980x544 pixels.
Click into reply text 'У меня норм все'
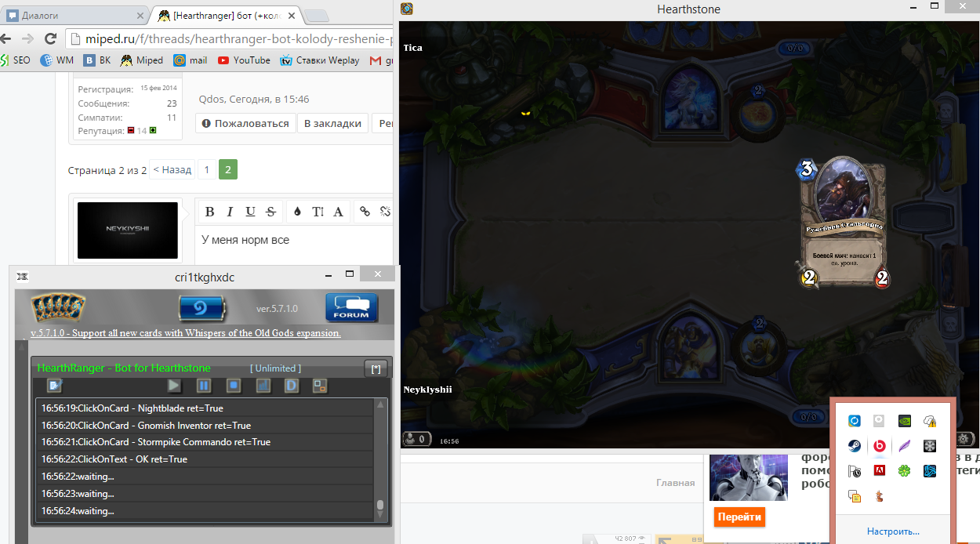click(245, 240)
